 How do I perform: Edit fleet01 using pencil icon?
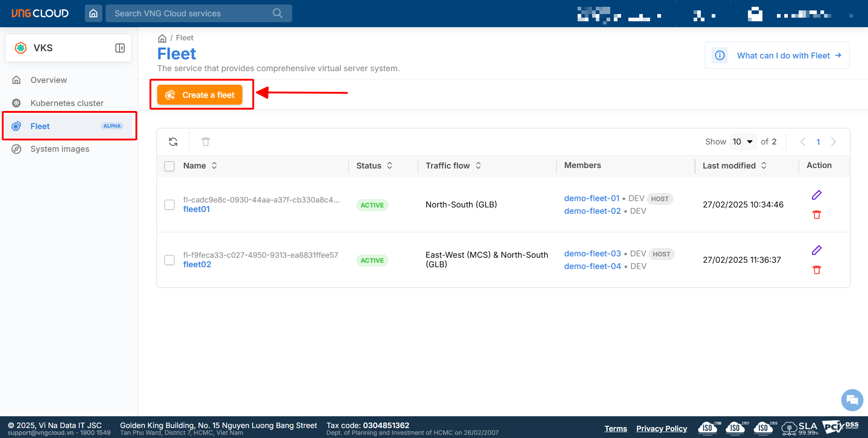coord(816,195)
